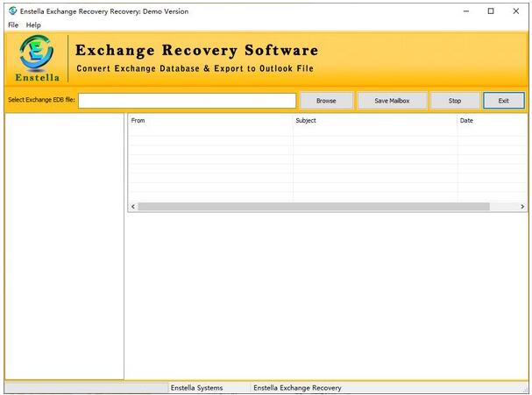This screenshot has height=395, width=532.
Task: Open the Help menu
Action: (33, 25)
